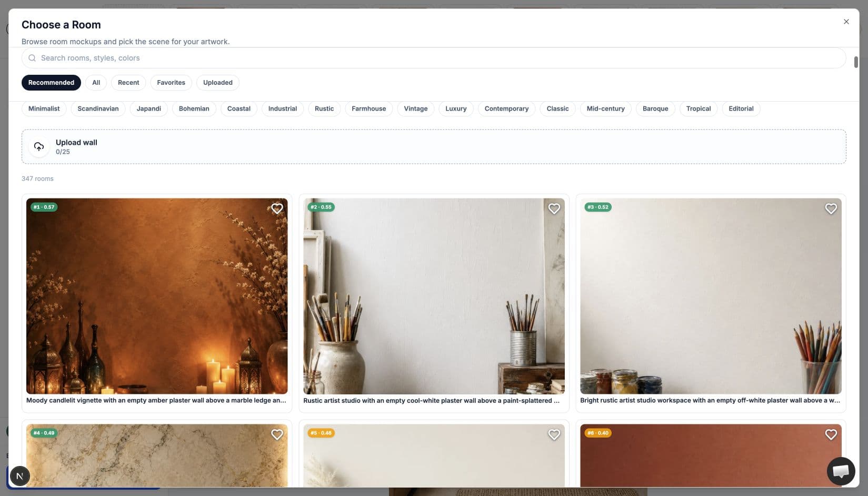Select the Bohemian style chip
Viewport: 868px width, 496px height.
click(194, 109)
